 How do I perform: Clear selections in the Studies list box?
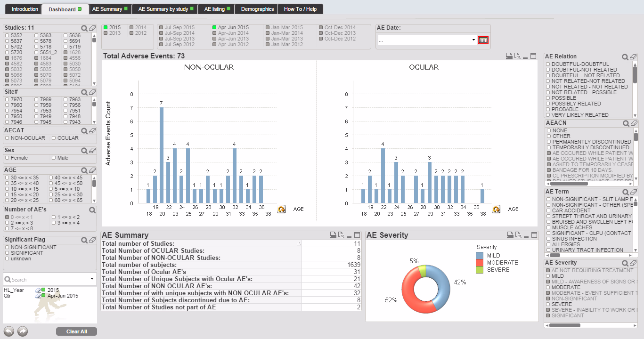(92, 28)
